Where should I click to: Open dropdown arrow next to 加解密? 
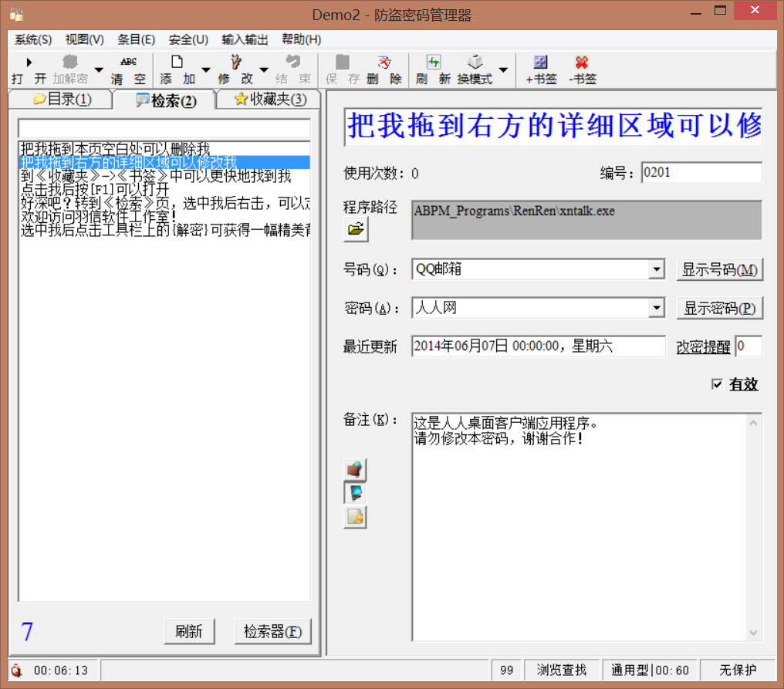(x=99, y=69)
